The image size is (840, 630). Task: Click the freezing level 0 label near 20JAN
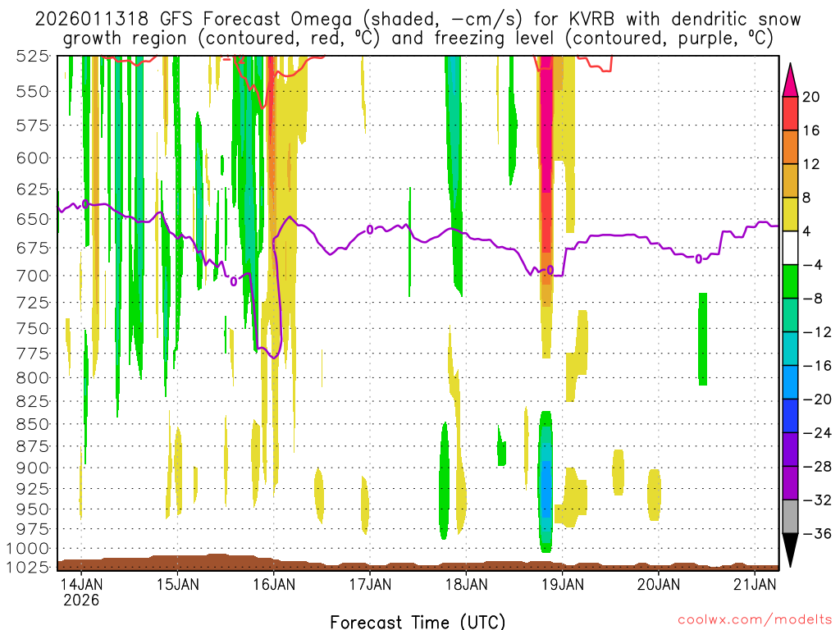(x=699, y=259)
